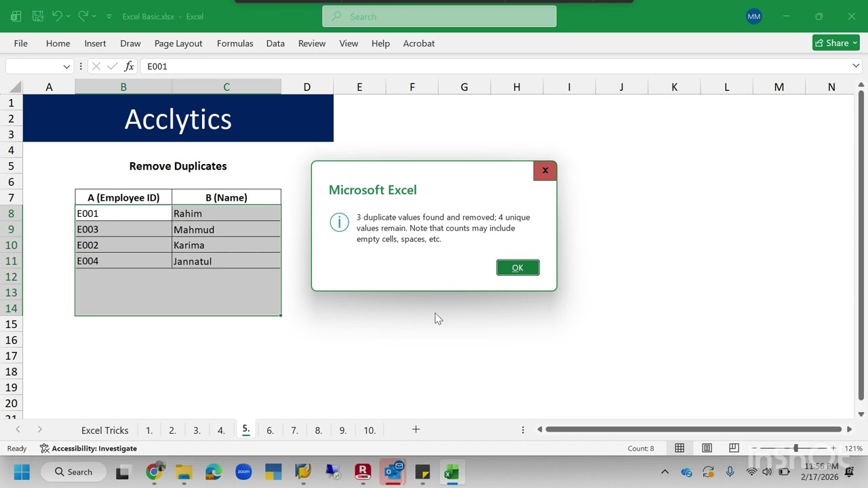Open Outlook from the taskbar
Screen dimensions: 868x488
click(393, 472)
